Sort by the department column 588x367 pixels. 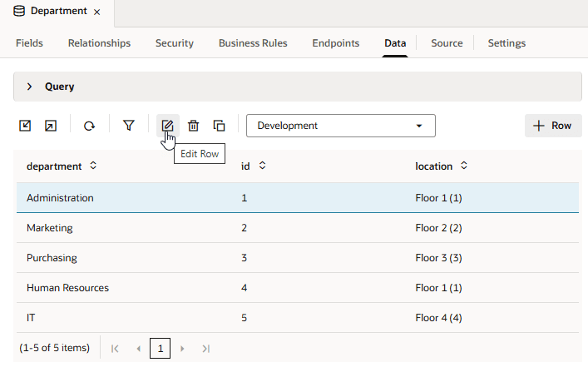(x=93, y=166)
